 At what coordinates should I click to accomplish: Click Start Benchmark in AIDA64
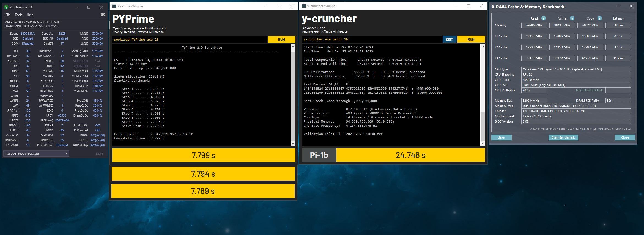563,137
